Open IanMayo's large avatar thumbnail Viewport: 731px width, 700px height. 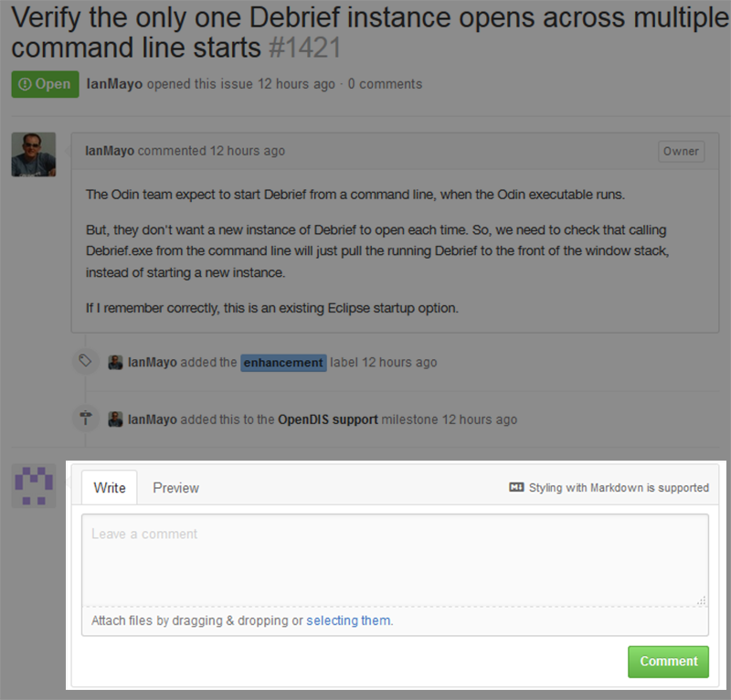pos(34,154)
